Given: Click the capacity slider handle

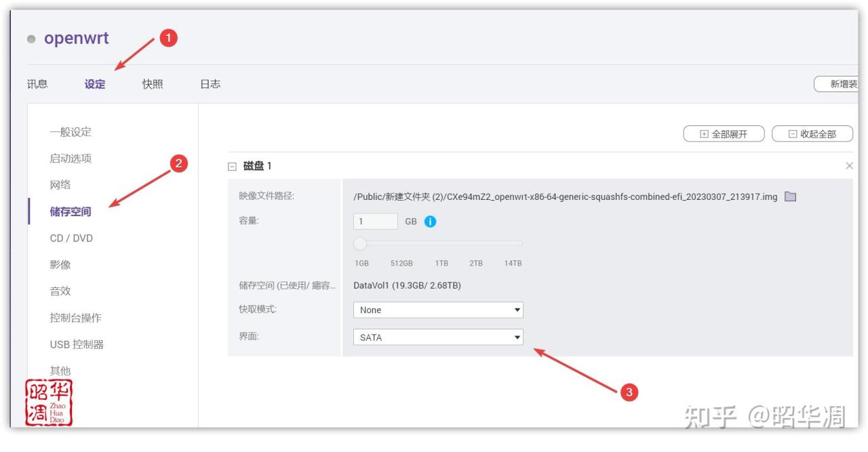Looking at the screenshot, I should tap(360, 243).
